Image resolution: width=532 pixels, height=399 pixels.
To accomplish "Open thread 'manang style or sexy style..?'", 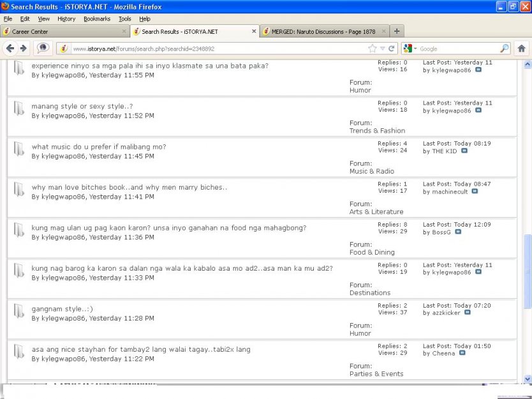I will [x=82, y=106].
